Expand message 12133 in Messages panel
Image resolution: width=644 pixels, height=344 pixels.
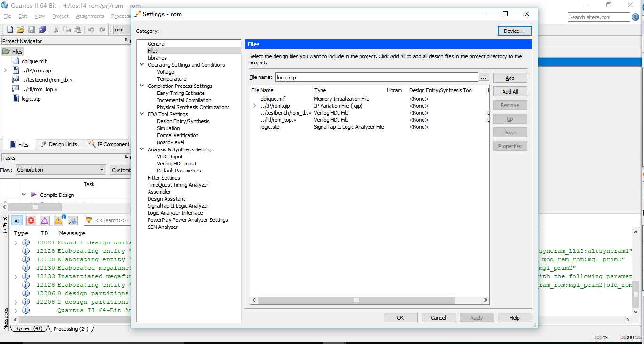[x=16, y=277]
